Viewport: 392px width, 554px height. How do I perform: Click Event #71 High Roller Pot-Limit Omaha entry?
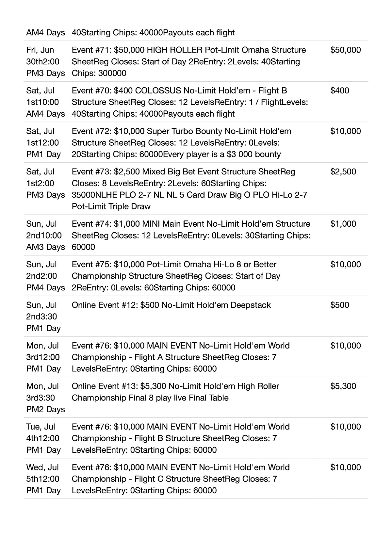[189, 61]
